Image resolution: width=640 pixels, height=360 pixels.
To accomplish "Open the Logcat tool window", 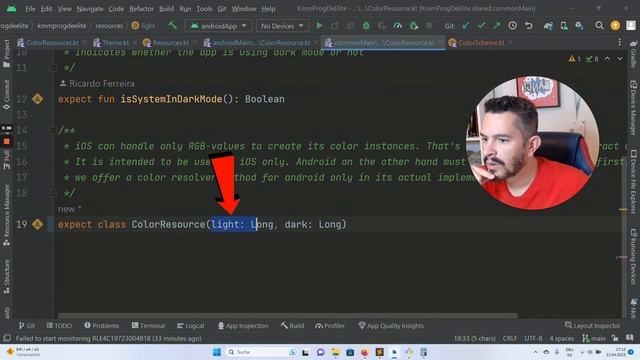I will 191,326.
